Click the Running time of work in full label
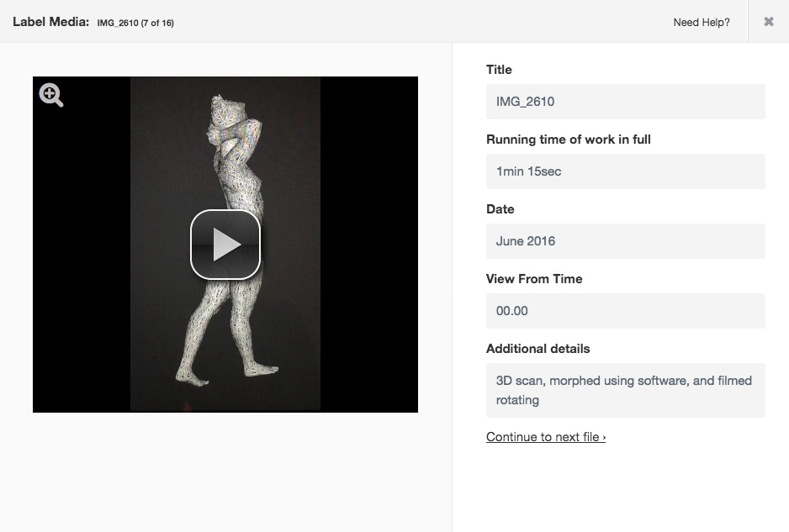 pos(568,140)
